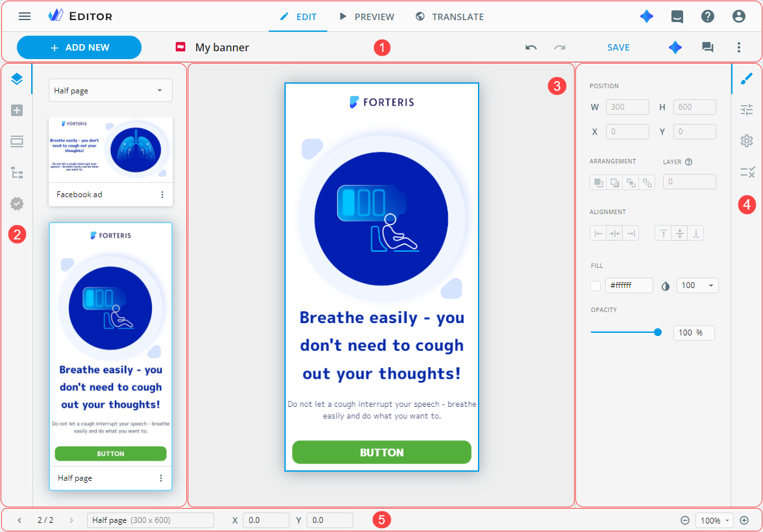
Task: Open the settings gear in right sidebar
Action: 747,141
